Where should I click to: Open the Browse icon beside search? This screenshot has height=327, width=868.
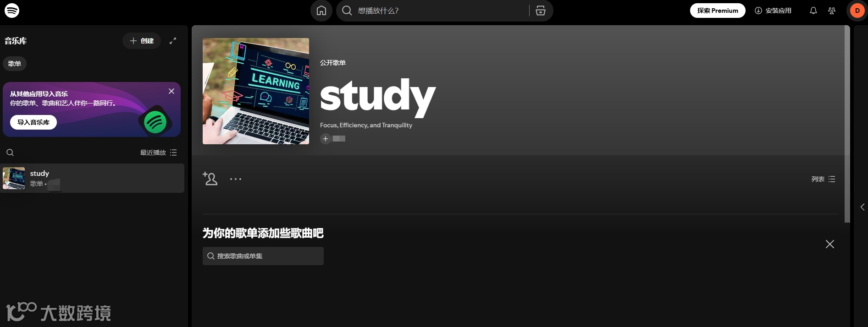point(541,11)
